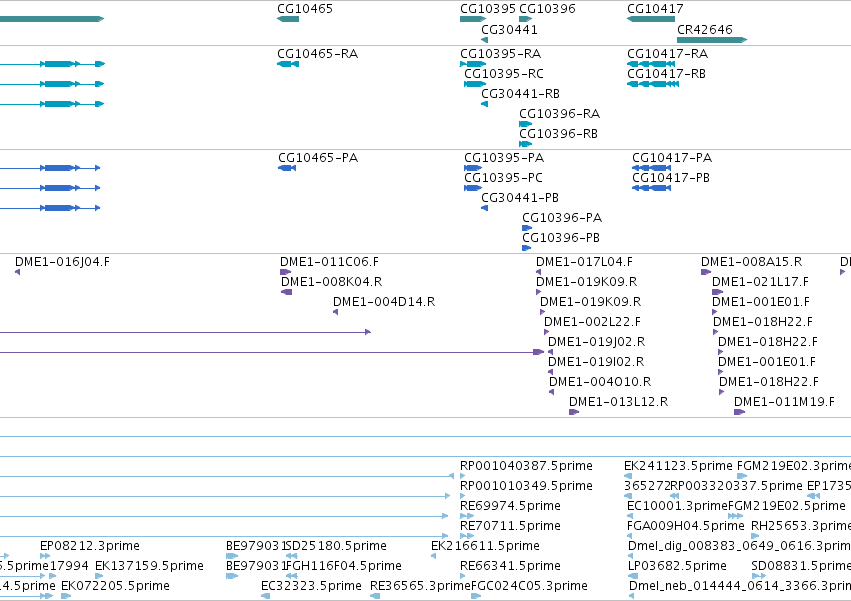Open protein label CG10396-PA
The width and height of the screenshot is (851, 601).
pos(562,218)
